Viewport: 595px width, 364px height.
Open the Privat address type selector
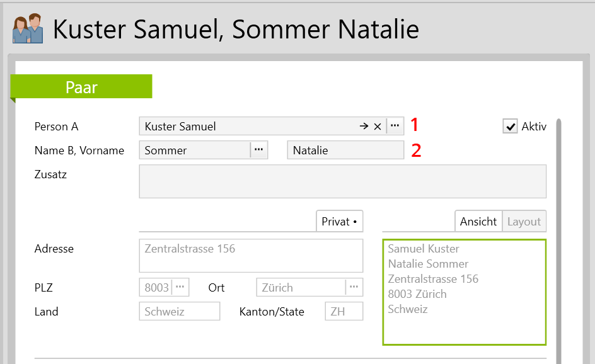pyautogui.click(x=339, y=221)
